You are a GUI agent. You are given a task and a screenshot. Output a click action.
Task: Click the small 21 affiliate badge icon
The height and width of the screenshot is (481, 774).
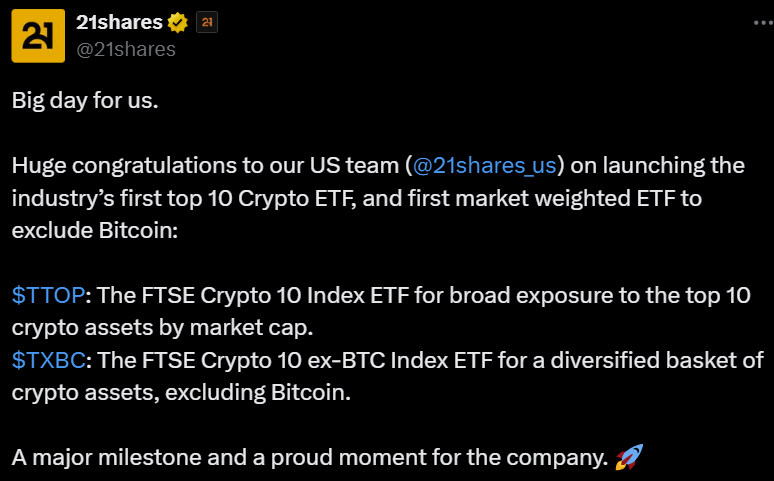pos(207,21)
